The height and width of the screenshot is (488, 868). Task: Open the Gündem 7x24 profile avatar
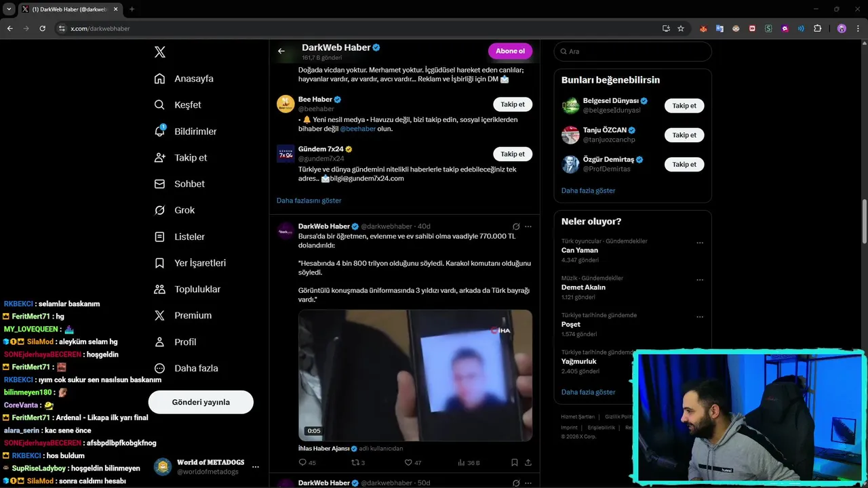click(x=285, y=153)
